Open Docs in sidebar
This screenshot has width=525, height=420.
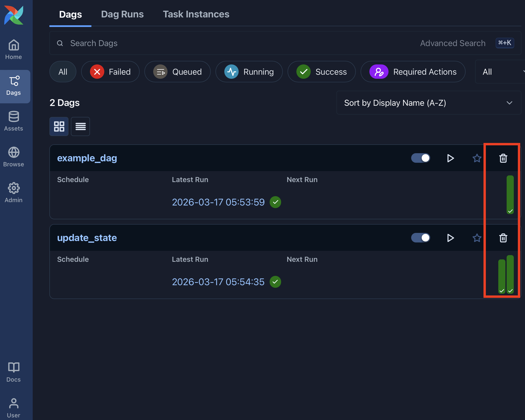pos(14,372)
